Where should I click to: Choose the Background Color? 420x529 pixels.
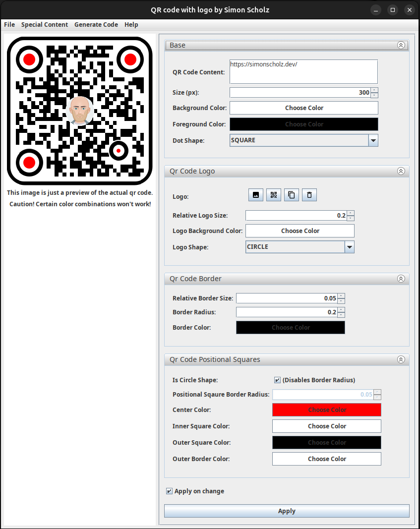coord(304,108)
